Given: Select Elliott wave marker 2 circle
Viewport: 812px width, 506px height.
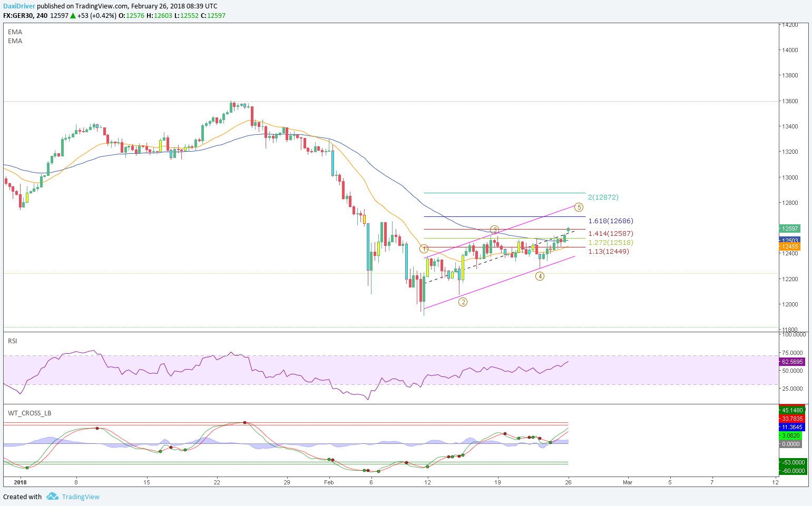Looking at the screenshot, I should (463, 302).
